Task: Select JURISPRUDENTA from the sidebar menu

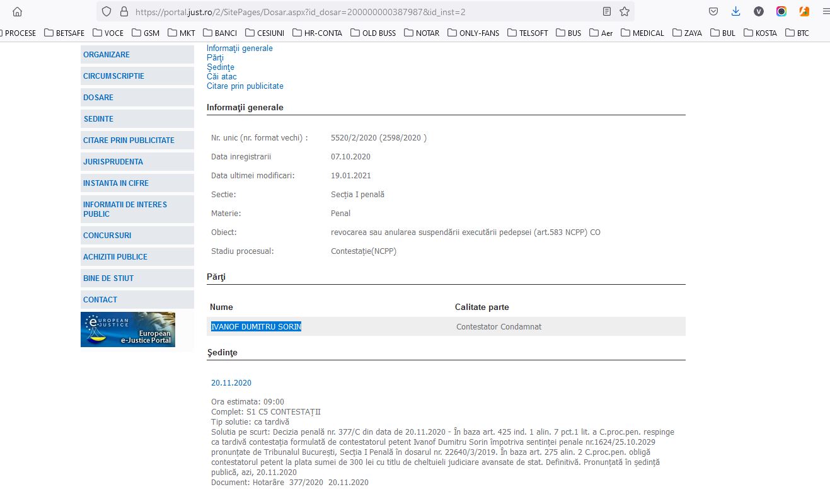Action: tap(113, 162)
